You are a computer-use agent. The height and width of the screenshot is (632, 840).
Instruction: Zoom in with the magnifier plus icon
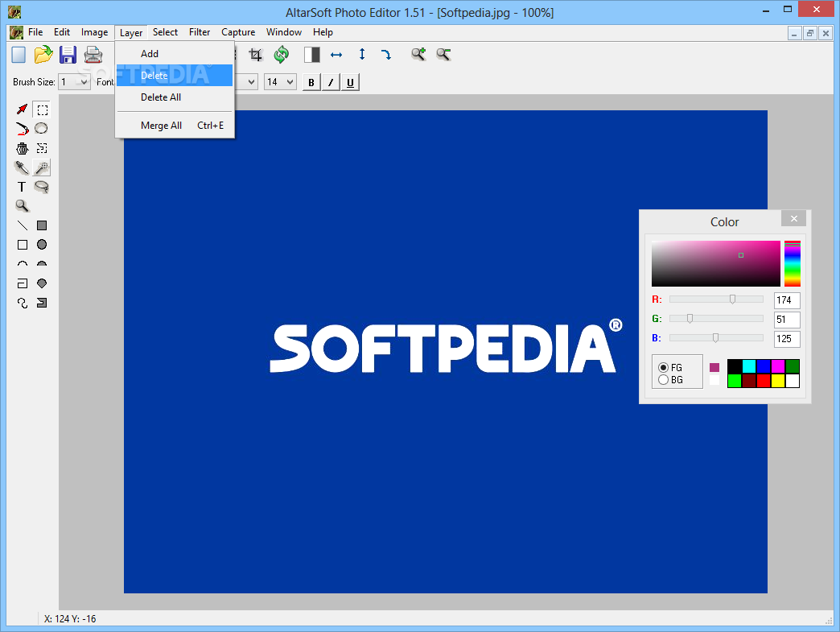point(418,54)
